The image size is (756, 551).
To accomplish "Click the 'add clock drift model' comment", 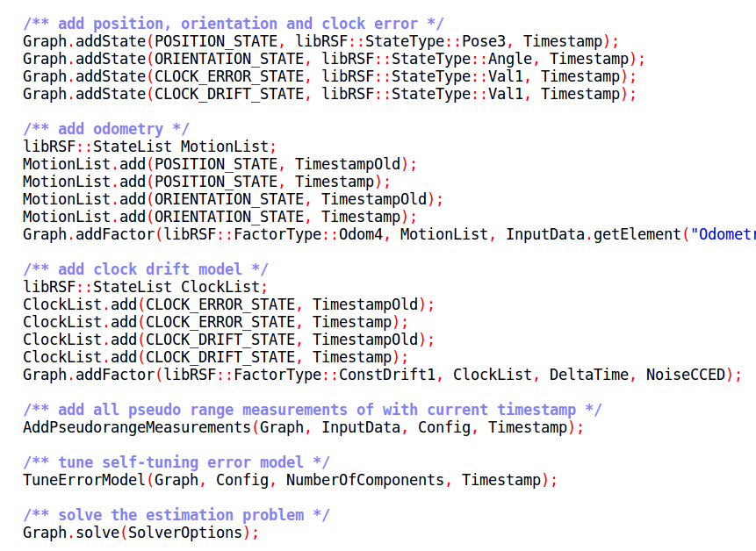I will pyautogui.click(x=145, y=269).
